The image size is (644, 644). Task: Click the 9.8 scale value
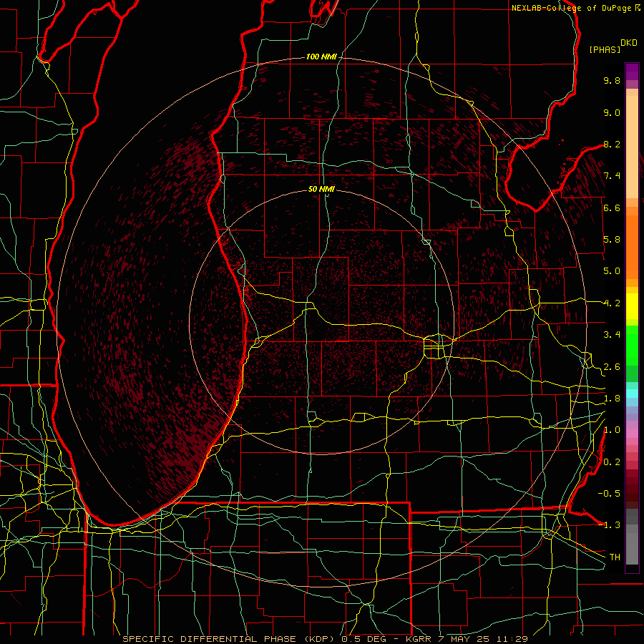tap(612, 80)
